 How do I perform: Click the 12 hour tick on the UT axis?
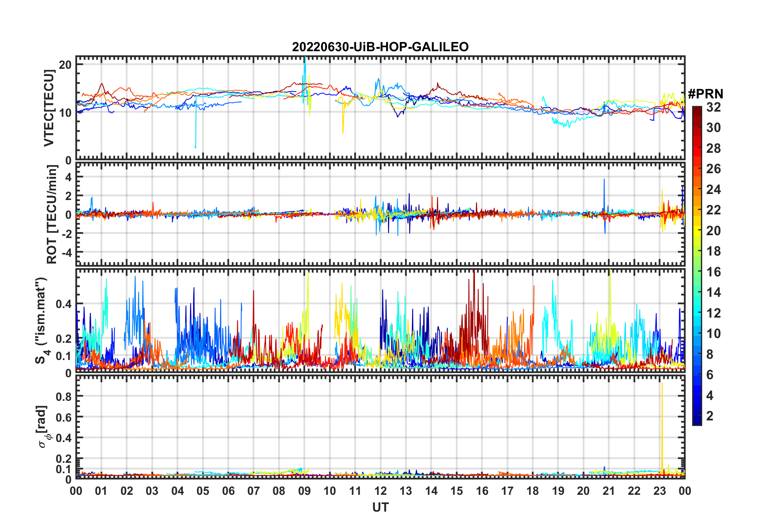380,491
